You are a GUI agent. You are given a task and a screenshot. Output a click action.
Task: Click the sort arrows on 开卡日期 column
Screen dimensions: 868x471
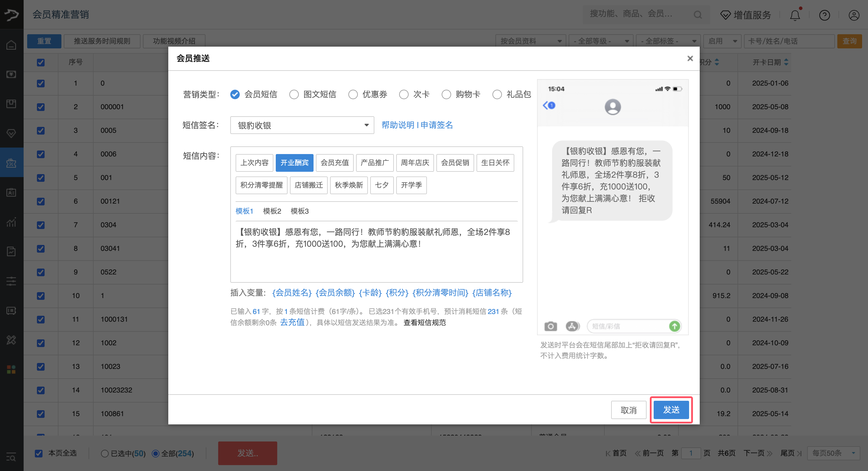click(786, 62)
